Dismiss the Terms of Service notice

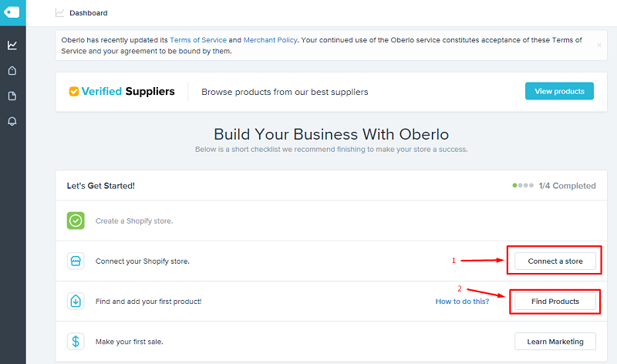599,45
